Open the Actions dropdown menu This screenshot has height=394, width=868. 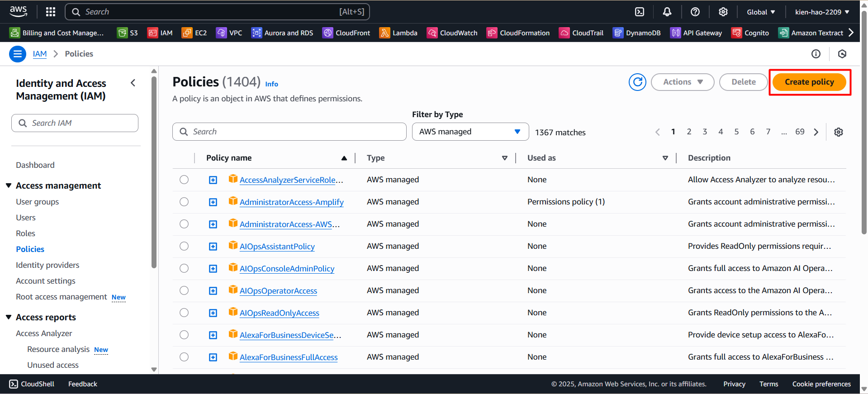pos(682,82)
